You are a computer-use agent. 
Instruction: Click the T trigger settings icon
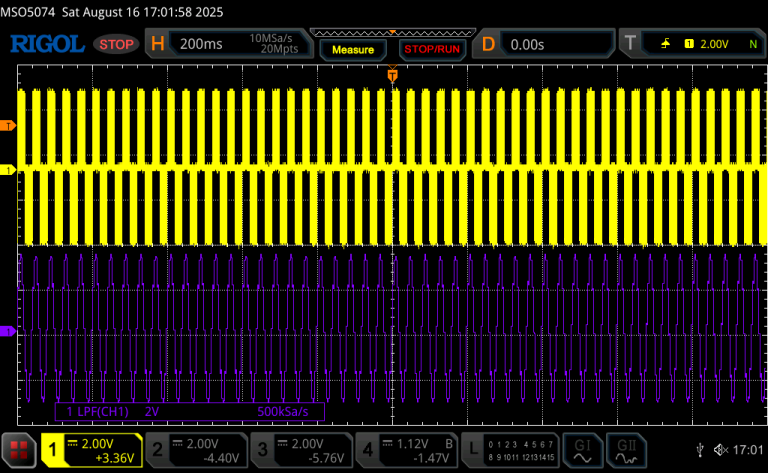tap(630, 43)
